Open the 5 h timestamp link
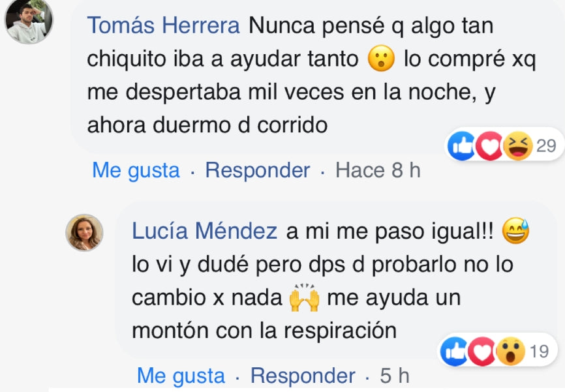 point(394,376)
